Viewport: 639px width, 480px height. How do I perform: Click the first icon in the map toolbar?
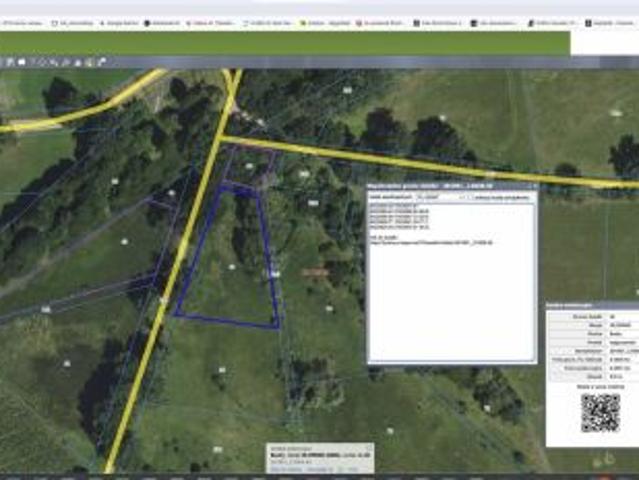tap(9, 62)
